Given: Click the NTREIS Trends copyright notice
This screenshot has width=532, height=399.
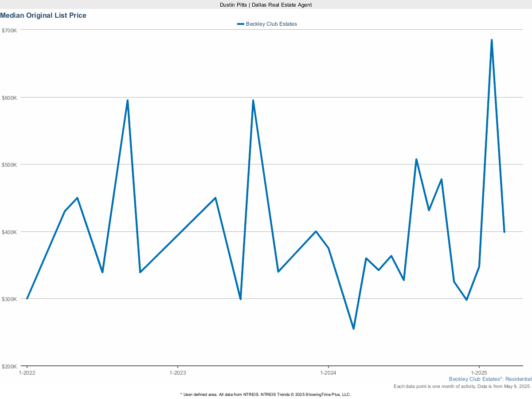Looking at the screenshot, I should pos(266,394).
